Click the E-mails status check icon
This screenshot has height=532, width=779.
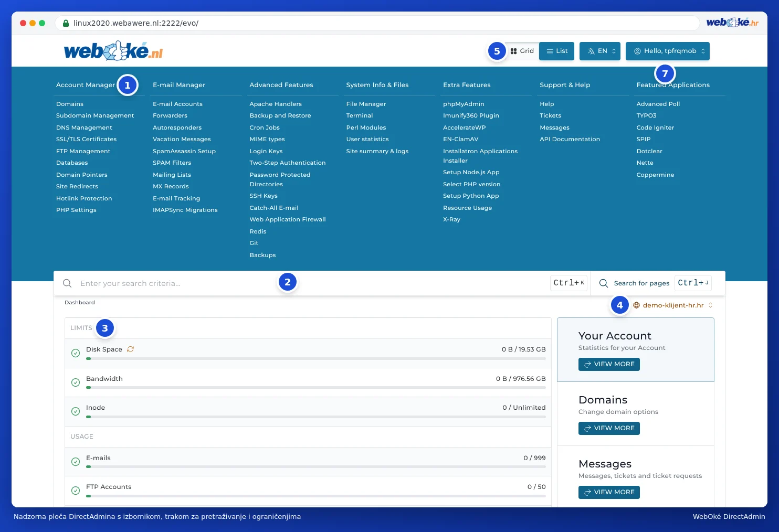[76, 462]
